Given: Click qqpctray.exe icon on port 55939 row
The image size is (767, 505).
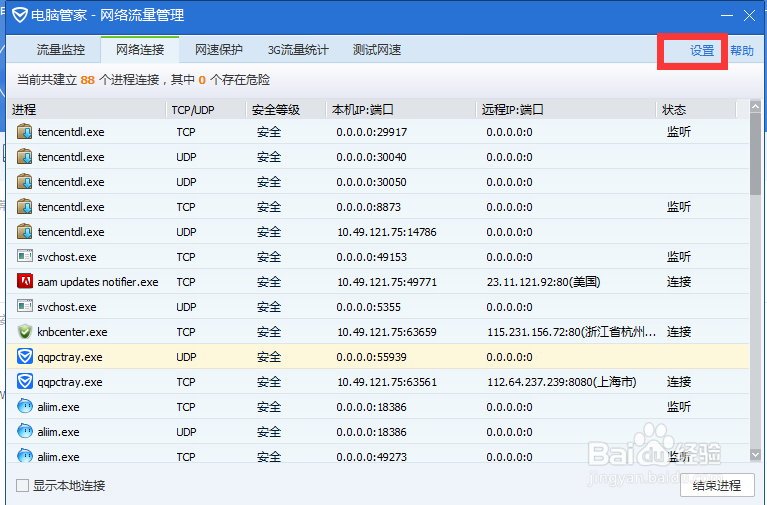Looking at the screenshot, I should click(x=24, y=356).
